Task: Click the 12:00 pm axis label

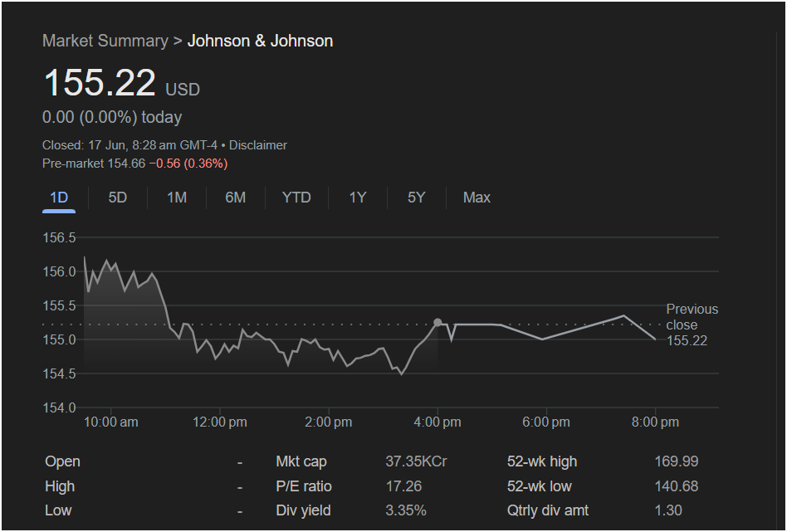Action: pos(220,422)
